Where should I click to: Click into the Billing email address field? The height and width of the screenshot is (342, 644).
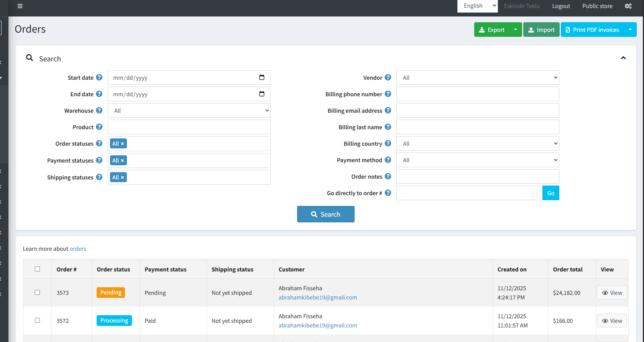point(477,110)
